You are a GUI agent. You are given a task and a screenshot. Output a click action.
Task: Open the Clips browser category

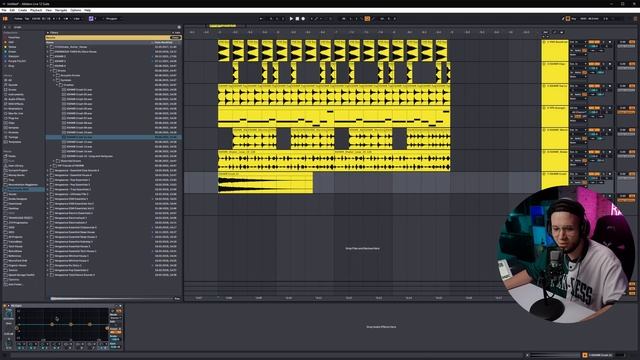(x=12, y=123)
